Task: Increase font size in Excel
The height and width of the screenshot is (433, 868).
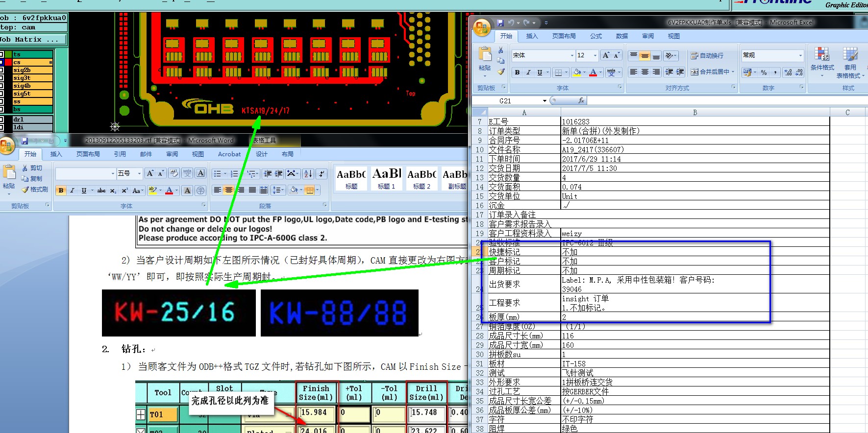Action: pos(606,55)
